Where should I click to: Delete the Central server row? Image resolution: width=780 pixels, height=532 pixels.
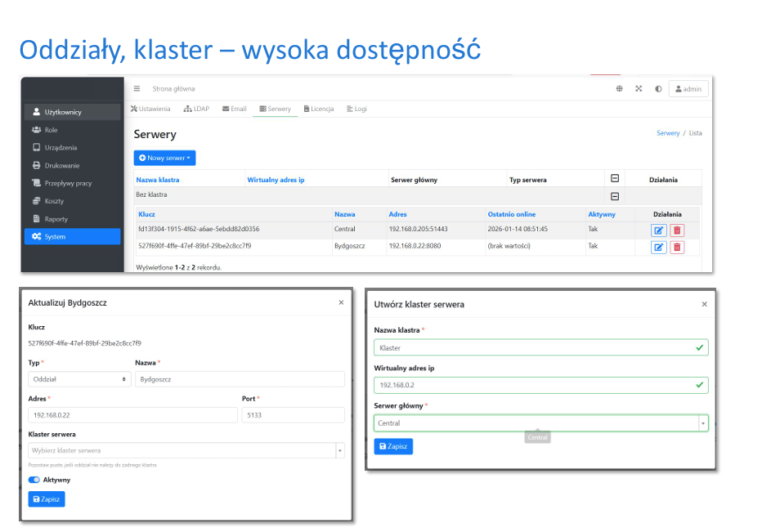[677, 230]
